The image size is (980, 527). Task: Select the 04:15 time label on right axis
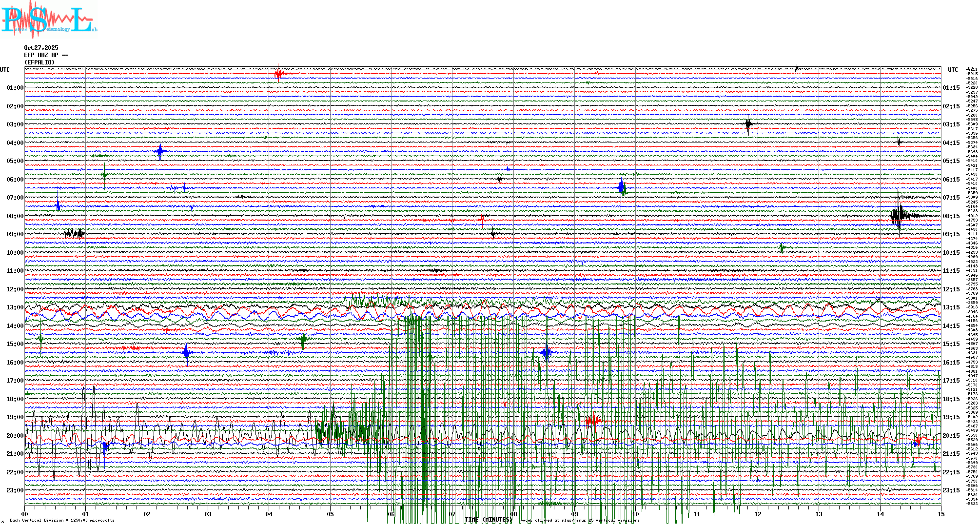[x=951, y=143]
